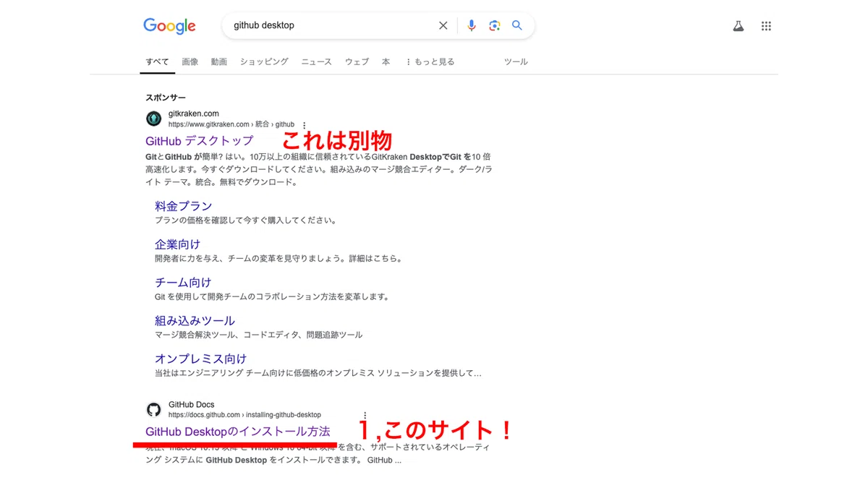Open GitHub Desktopのインストール方法 result

238,432
